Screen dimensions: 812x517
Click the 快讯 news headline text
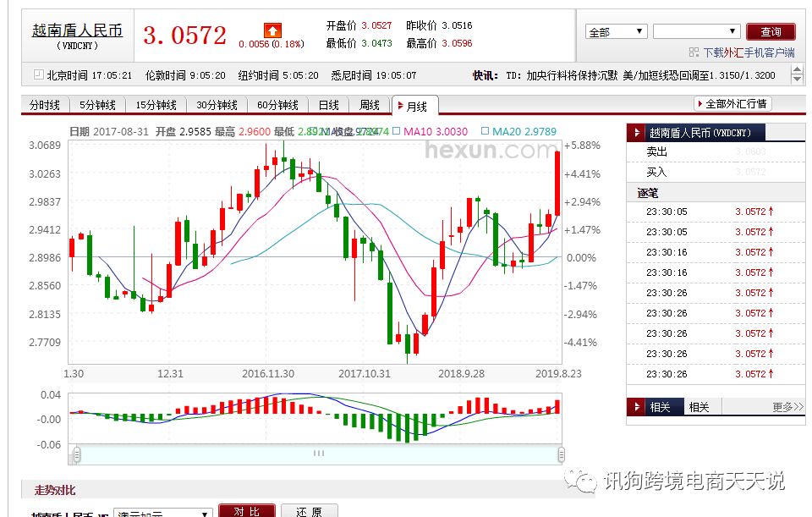point(640,75)
